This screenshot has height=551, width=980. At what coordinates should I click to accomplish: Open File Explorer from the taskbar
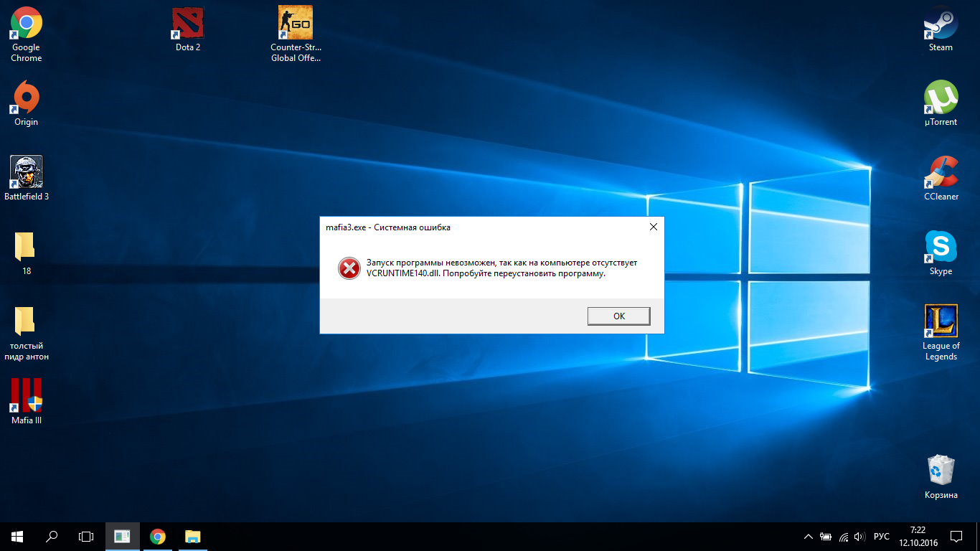coord(193,537)
